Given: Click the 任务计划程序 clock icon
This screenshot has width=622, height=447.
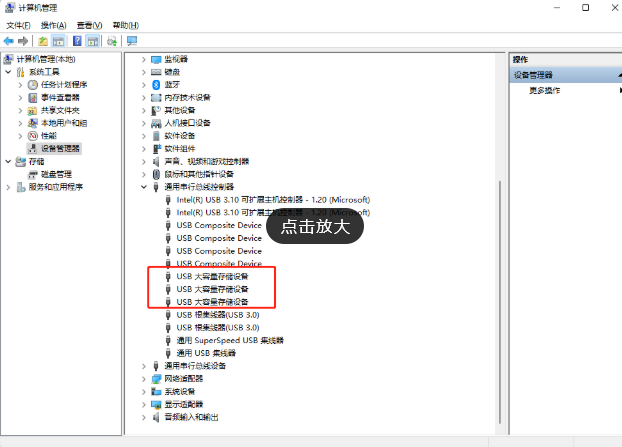Looking at the screenshot, I should (33, 85).
